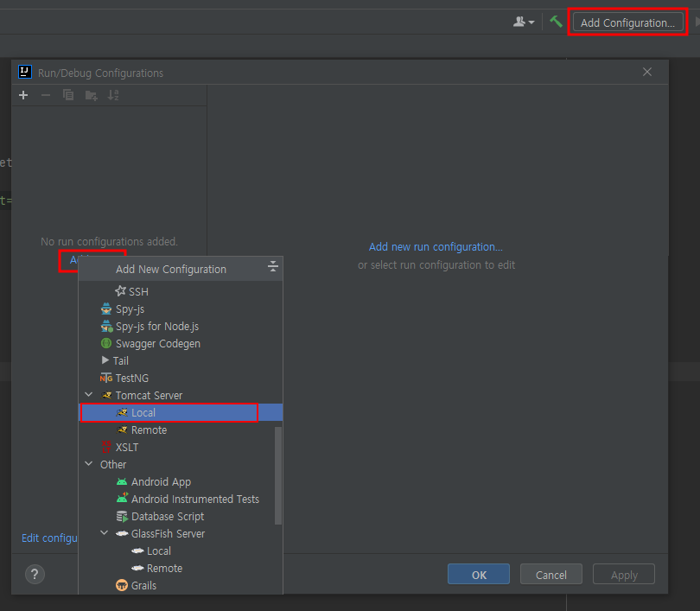
Task: Click the Android Instrumented Tests icon
Action: (122, 498)
